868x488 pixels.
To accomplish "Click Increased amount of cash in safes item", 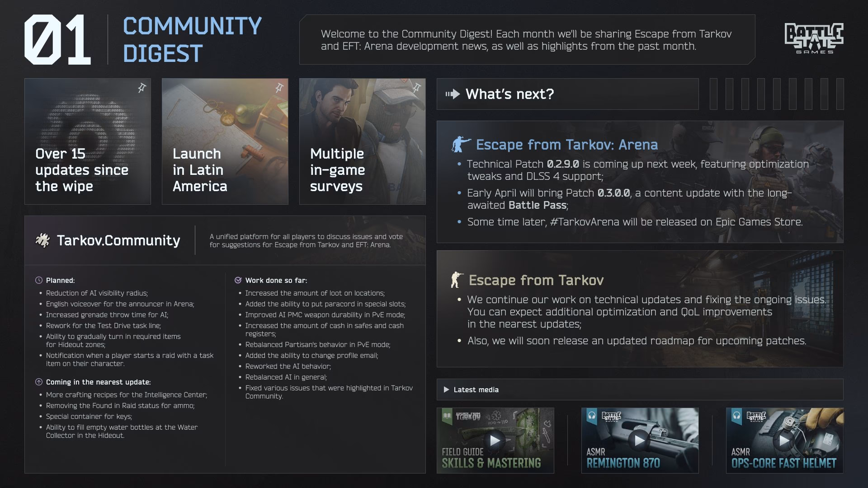I will click(x=325, y=329).
